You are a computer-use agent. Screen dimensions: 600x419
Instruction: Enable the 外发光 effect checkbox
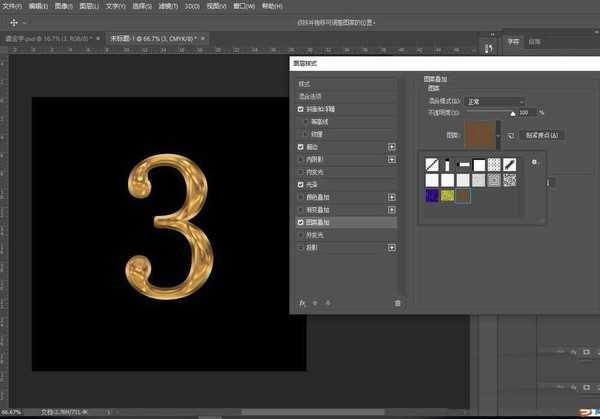click(x=302, y=235)
